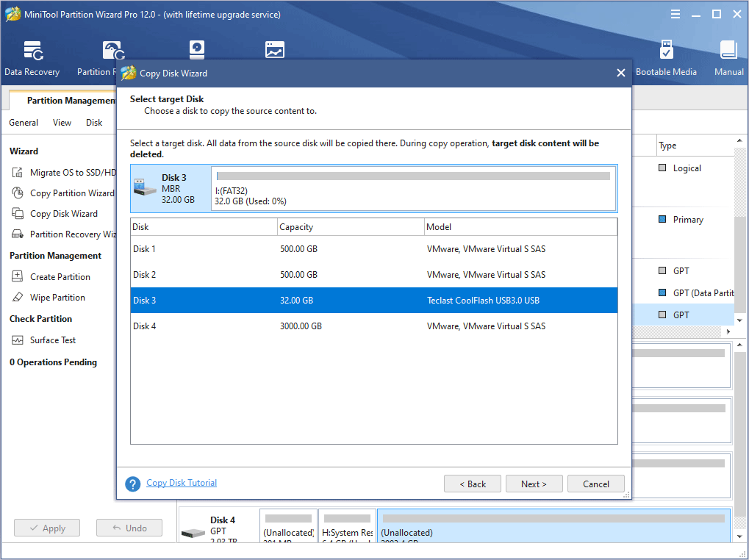749x560 pixels.
Task: Click the Primary type blue swatch
Action: 662,219
